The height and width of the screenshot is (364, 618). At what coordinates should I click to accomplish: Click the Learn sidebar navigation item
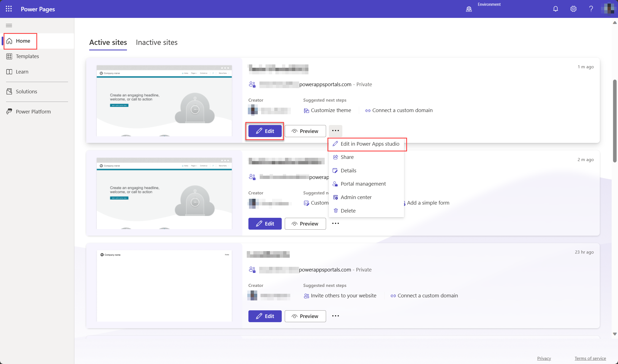(x=22, y=72)
